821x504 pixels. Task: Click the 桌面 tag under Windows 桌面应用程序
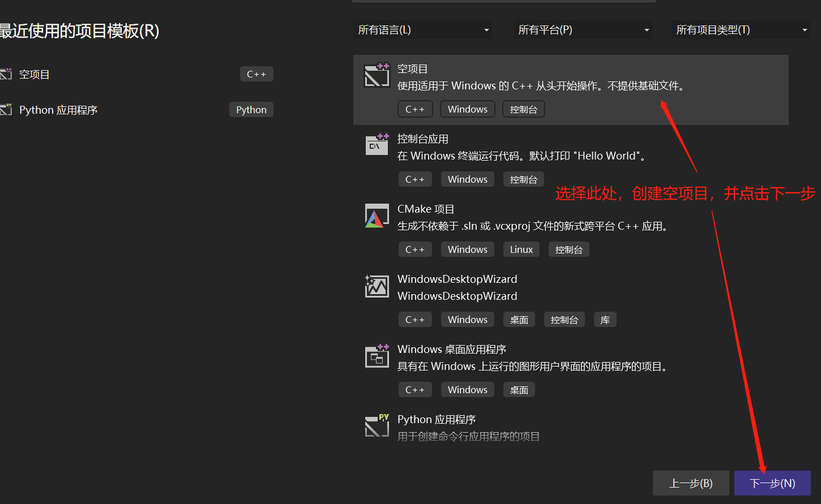point(519,390)
